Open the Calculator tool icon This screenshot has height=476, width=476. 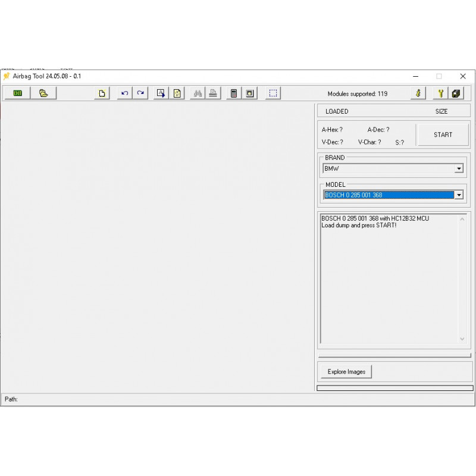(234, 93)
